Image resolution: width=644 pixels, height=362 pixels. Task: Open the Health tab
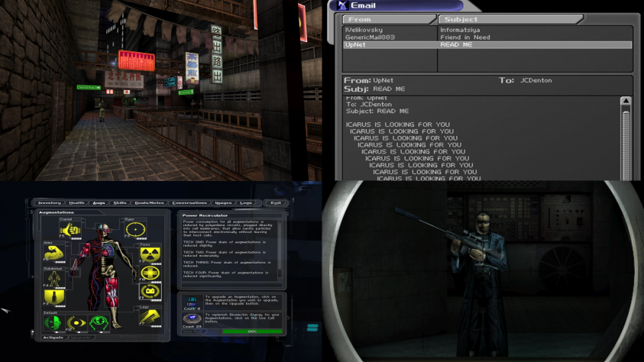point(76,202)
